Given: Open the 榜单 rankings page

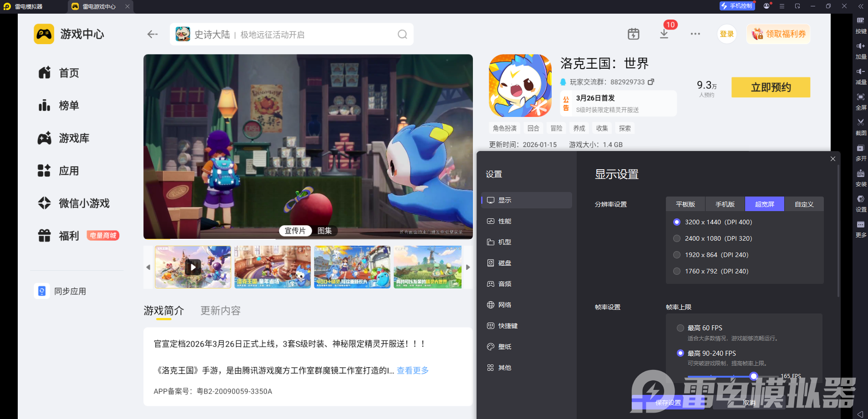Looking at the screenshot, I should point(58,106).
